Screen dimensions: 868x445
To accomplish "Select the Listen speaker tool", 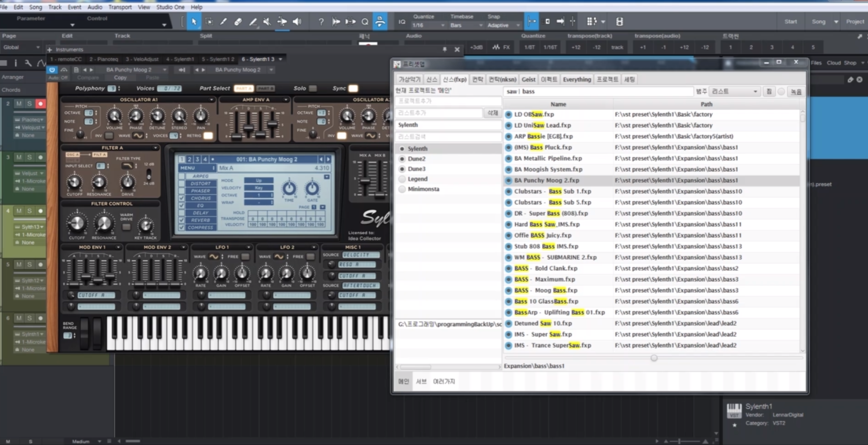I will [x=297, y=22].
